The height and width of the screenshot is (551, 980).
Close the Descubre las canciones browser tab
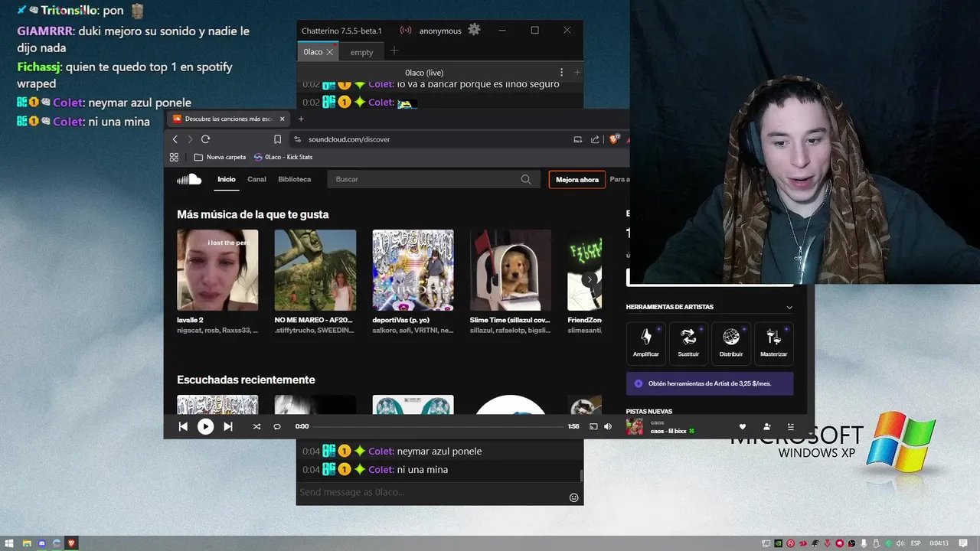[282, 119]
